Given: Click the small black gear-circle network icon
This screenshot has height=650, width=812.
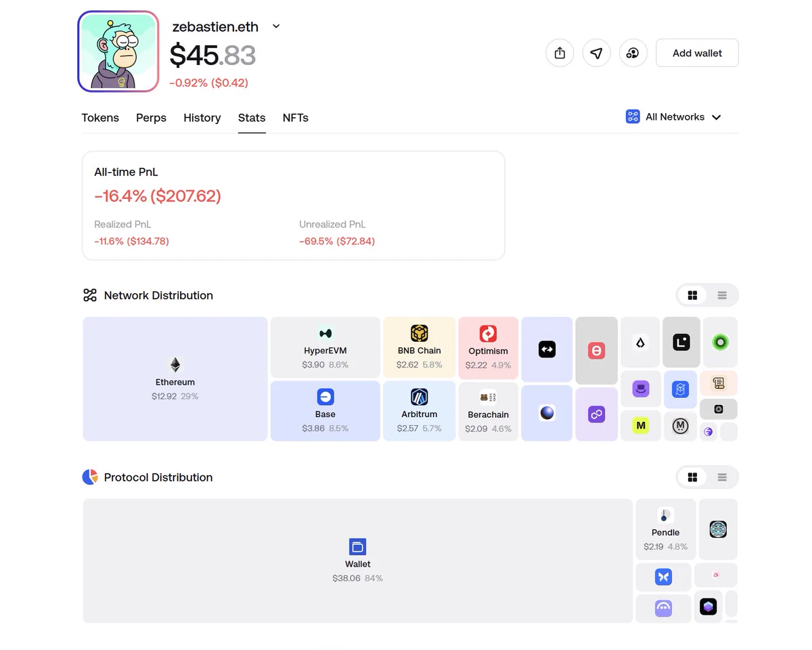Looking at the screenshot, I should click(719, 409).
